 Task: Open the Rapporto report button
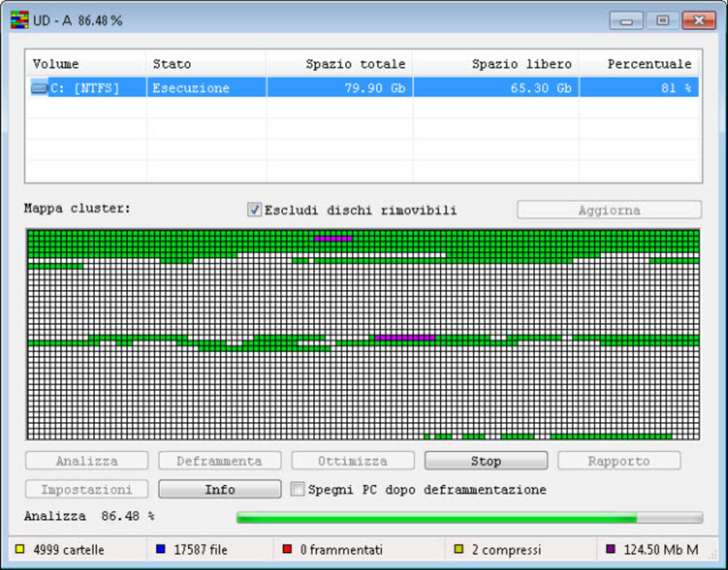[619, 460]
